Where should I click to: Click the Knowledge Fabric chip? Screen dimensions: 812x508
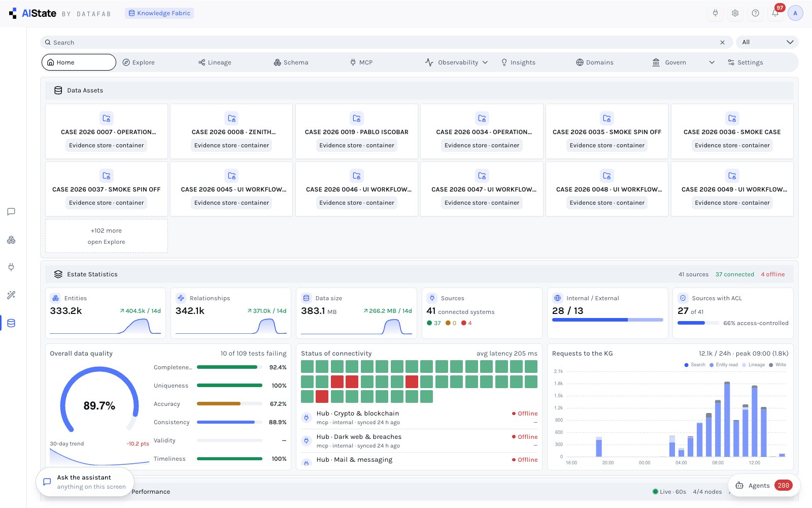click(159, 13)
